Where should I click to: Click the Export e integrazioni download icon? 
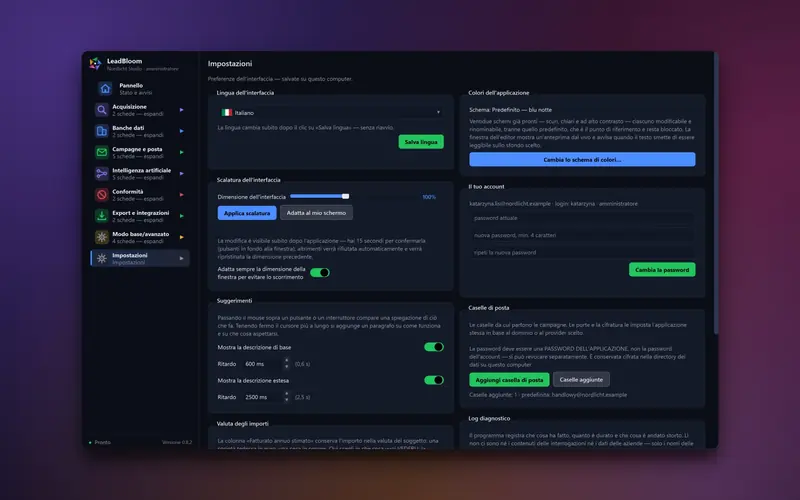pyautogui.click(x=102, y=216)
